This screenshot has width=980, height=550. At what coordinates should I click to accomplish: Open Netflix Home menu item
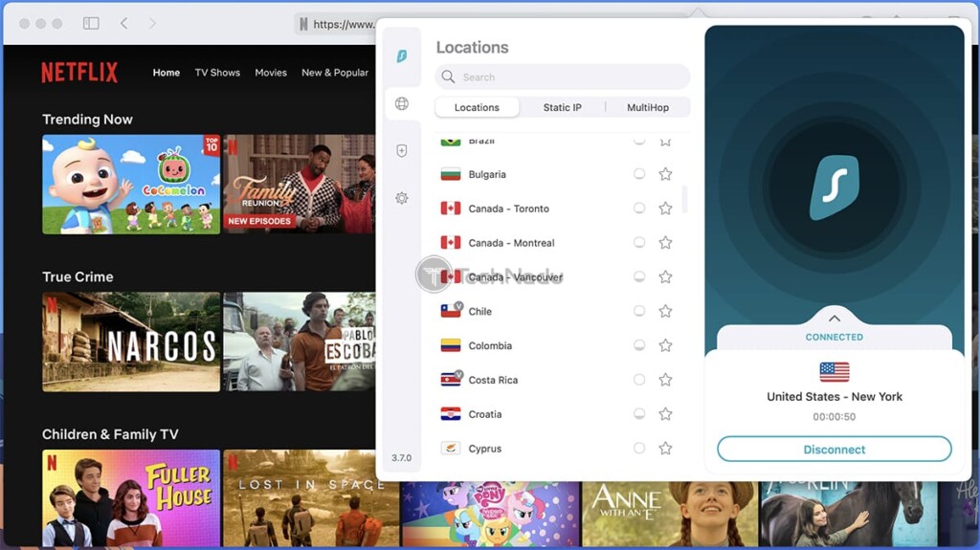(x=167, y=73)
